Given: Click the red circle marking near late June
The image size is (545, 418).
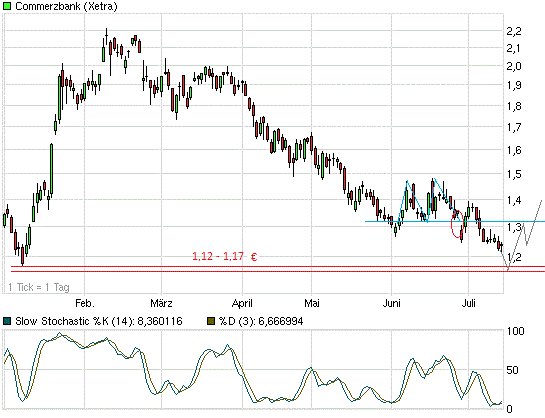Looking at the screenshot, I should click(457, 224).
